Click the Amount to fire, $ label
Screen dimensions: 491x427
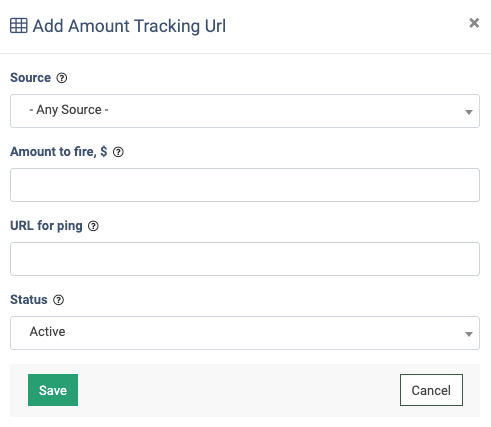coord(59,152)
